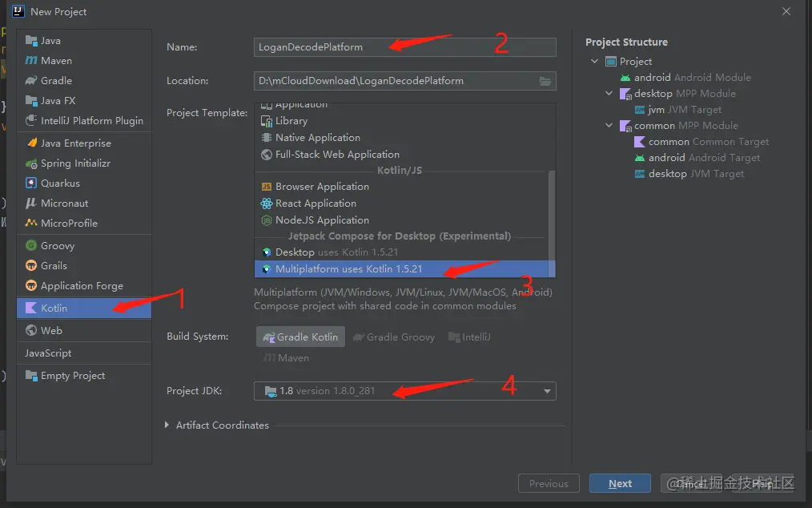Choose Gradle Kotlin build system

click(x=300, y=337)
